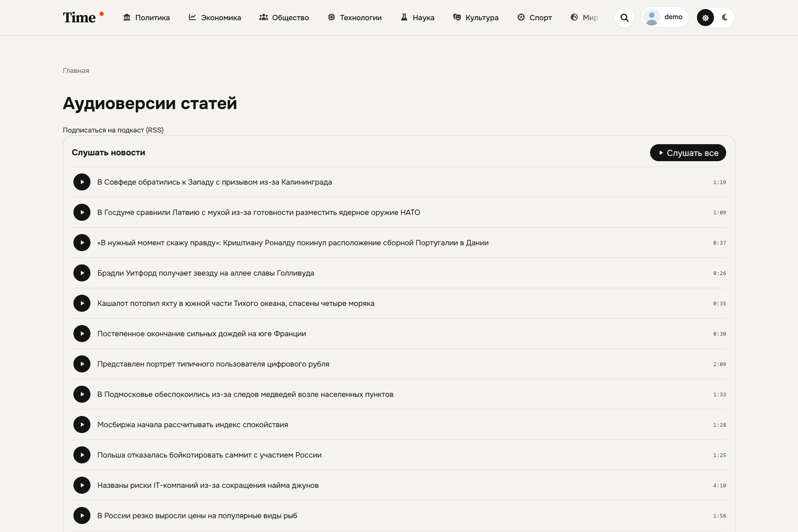Open В Подмосковье обеспокоились медведей title
This screenshot has width=798, height=532.
[245, 394]
